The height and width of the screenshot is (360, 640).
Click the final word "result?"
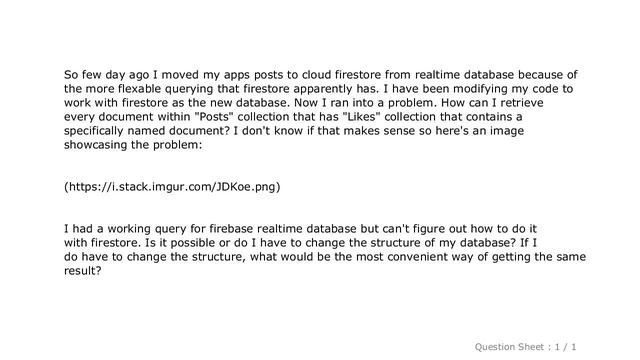click(82, 271)
